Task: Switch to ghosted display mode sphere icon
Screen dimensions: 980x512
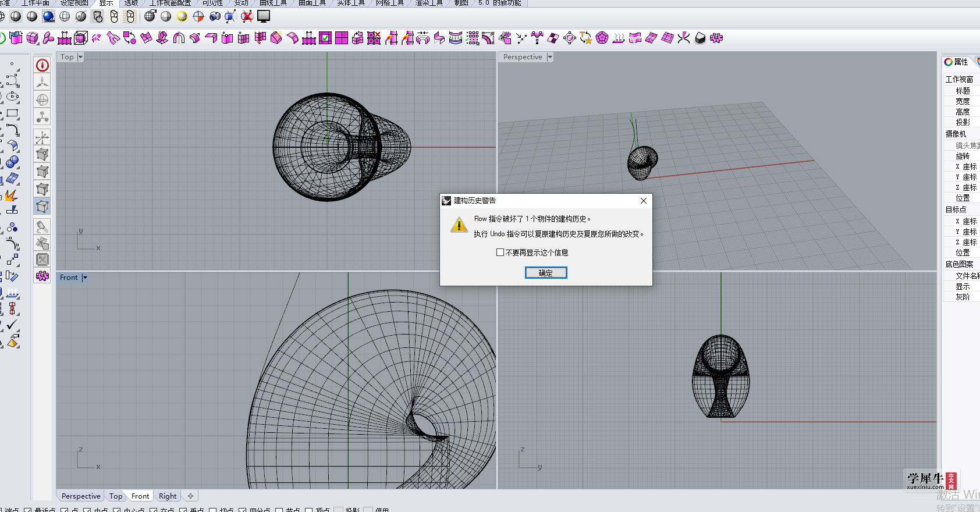Action: click(x=65, y=16)
